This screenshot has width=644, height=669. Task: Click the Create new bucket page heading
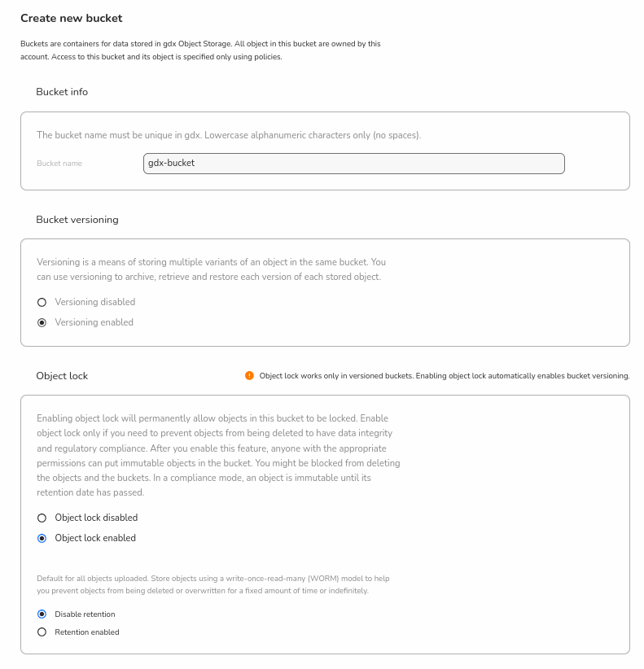pyautogui.click(x=72, y=18)
